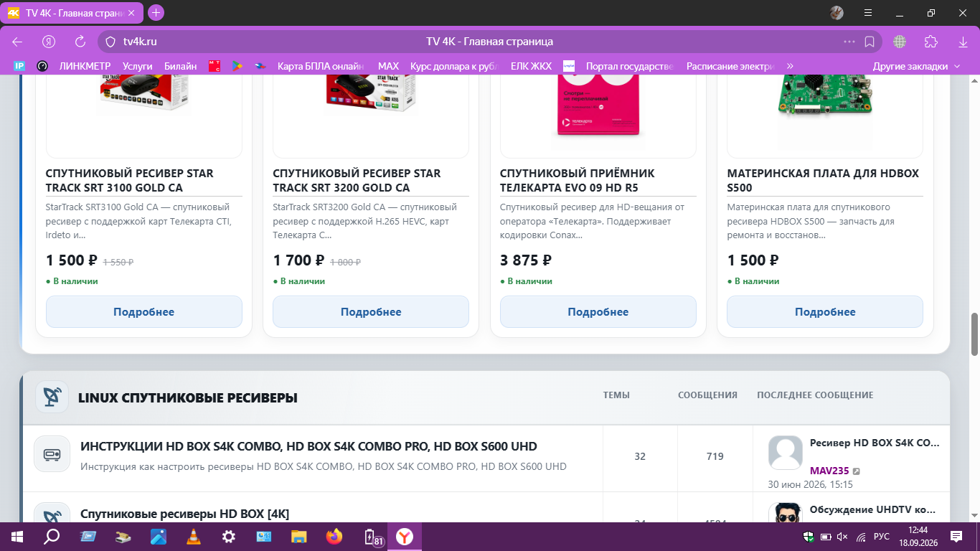Screen dimensions: 980x551
Task: Switch the РУС input language indicator
Action: 882,537
